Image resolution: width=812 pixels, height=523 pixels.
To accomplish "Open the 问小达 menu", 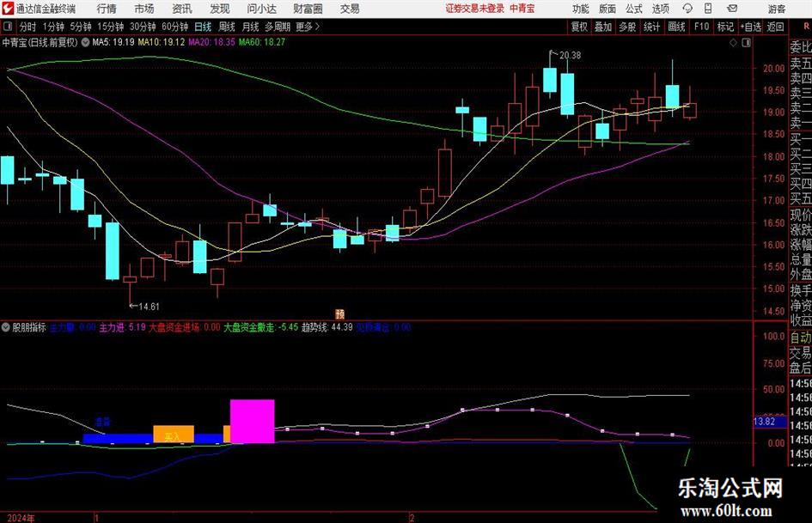I will 261,9.
